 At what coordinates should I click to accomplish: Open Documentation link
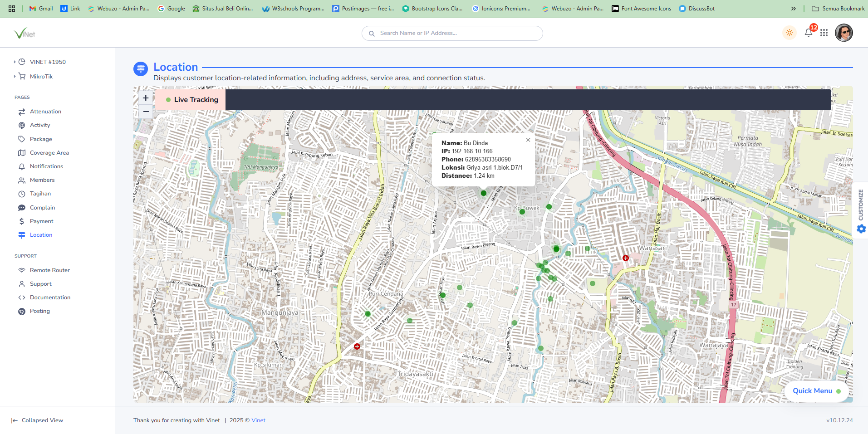coord(50,297)
